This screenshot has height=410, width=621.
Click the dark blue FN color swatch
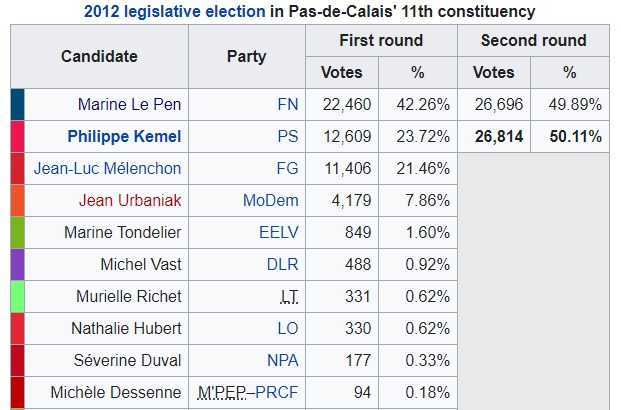pyautogui.click(x=17, y=104)
